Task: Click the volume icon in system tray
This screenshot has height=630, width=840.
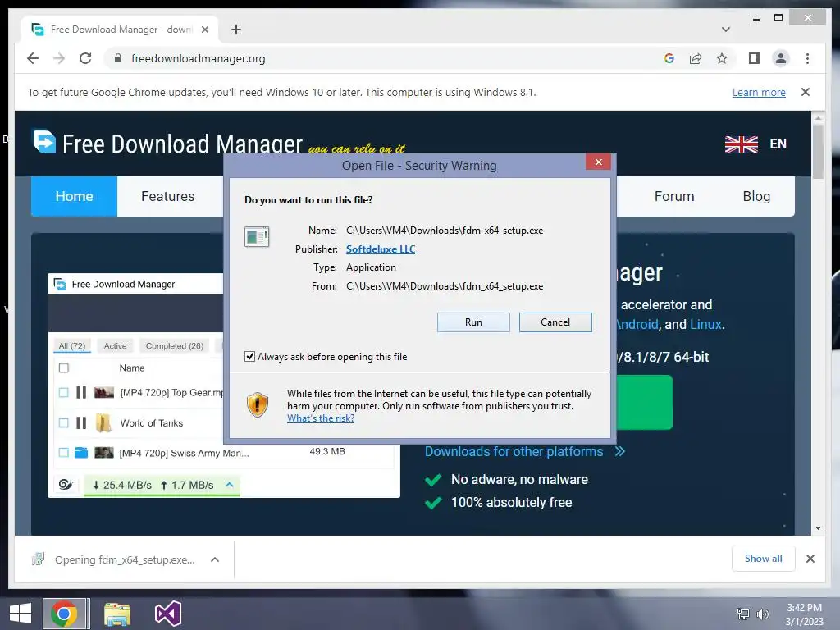Action: pyautogui.click(x=763, y=614)
